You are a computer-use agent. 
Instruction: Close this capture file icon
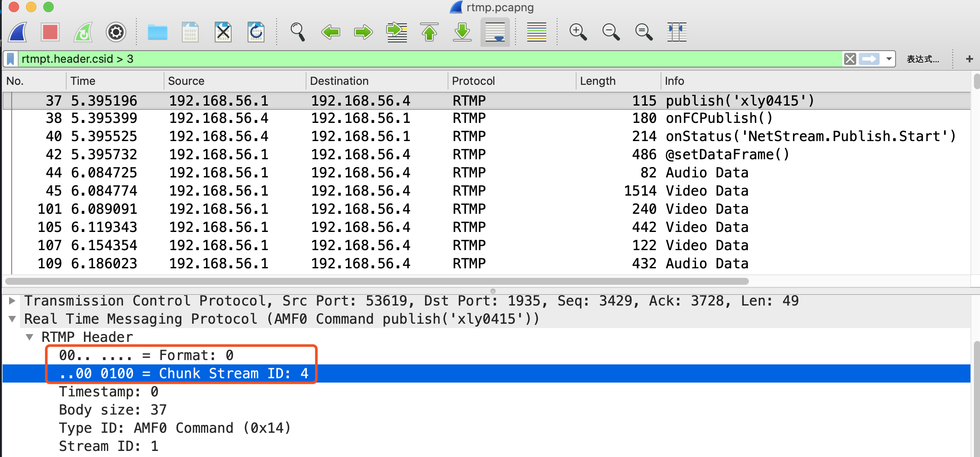[x=223, y=32]
